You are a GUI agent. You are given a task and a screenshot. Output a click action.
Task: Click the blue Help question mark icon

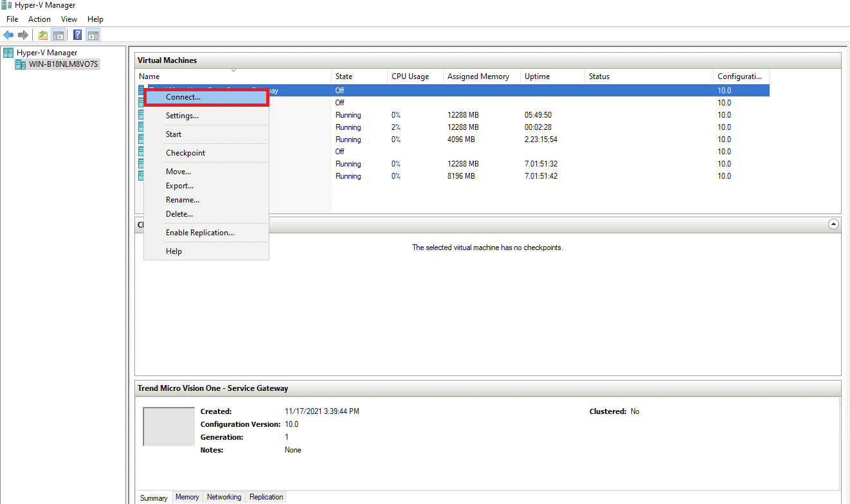click(78, 35)
